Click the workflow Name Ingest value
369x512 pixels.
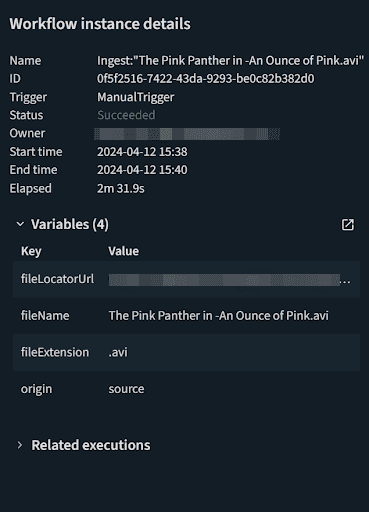(230, 61)
